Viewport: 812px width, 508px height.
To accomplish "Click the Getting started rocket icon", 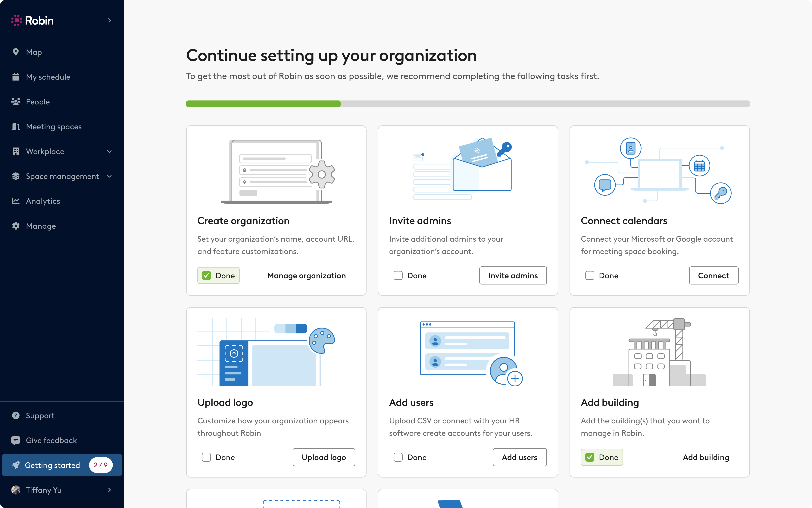I will 16,465.
